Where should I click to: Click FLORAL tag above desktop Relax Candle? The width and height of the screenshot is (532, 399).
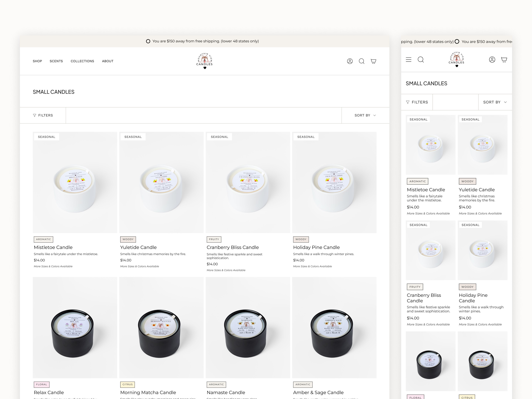pos(42,385)
